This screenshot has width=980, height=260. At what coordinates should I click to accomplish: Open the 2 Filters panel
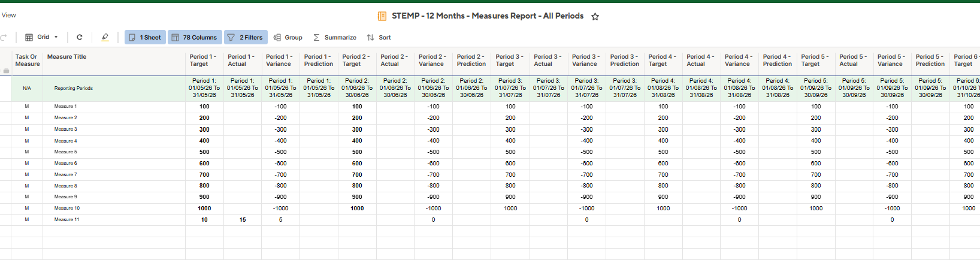pos(246,37)
